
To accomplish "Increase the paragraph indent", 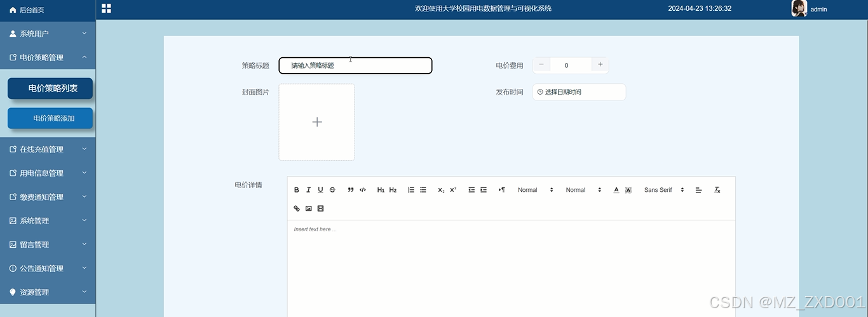I will tap(484, 190).
